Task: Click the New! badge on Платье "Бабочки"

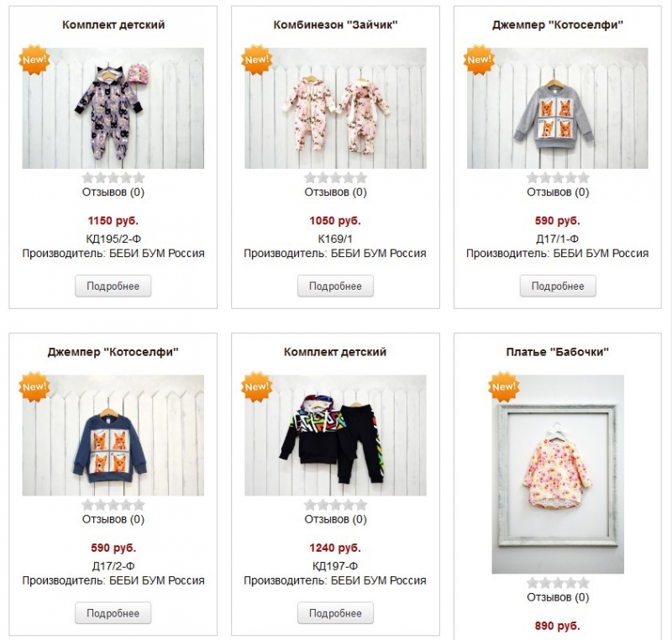Action: pyautogui.click(x=504, y=387)
